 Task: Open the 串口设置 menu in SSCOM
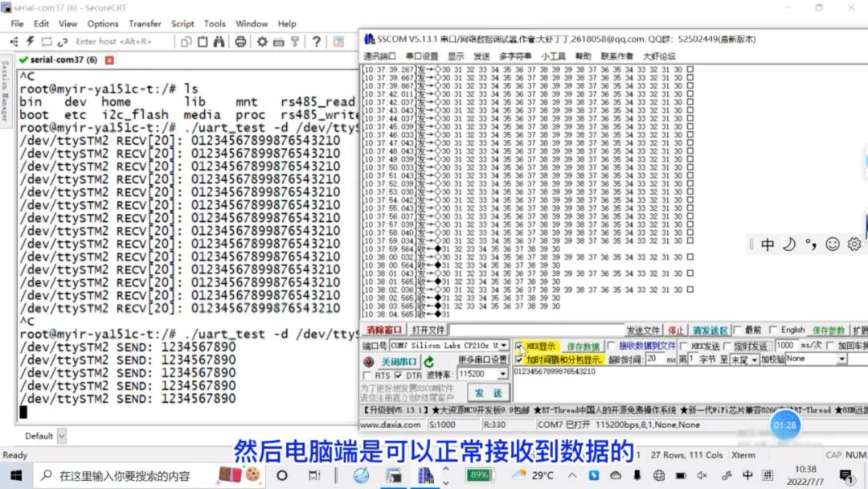tap(421, 55)
